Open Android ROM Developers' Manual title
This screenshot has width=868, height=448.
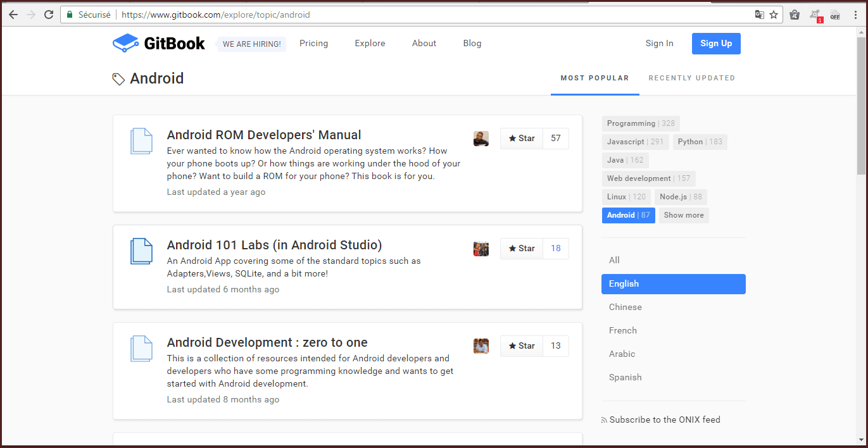(264, 135)
